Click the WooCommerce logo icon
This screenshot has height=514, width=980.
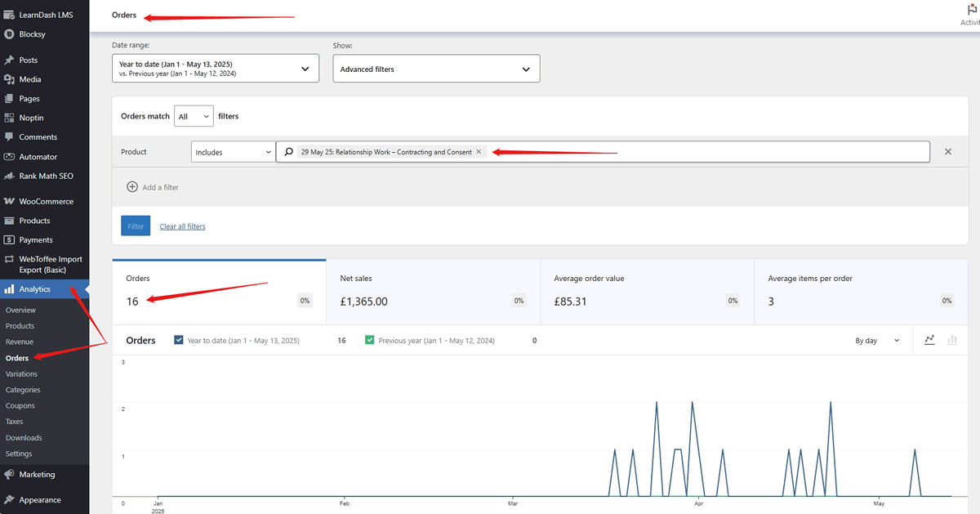click(x=9, y=201)
